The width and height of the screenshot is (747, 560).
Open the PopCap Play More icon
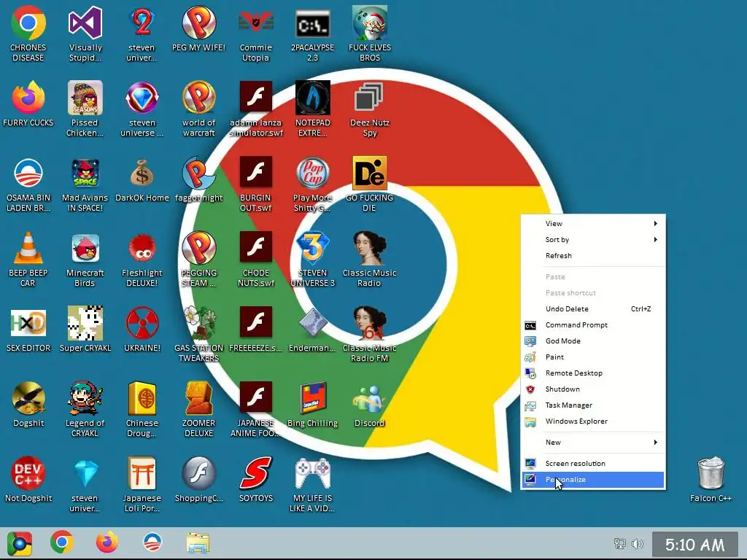pos(312,173)
